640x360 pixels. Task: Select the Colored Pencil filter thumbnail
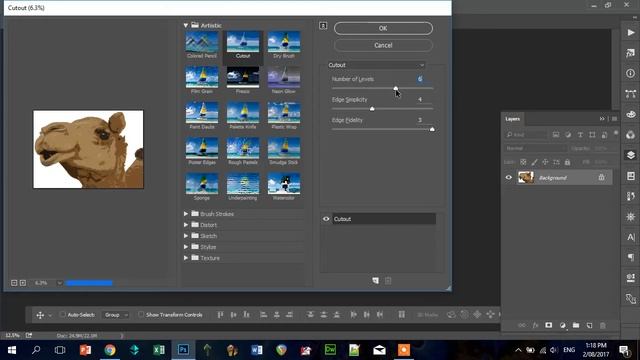pyautogui.click(x=202, y=45)
